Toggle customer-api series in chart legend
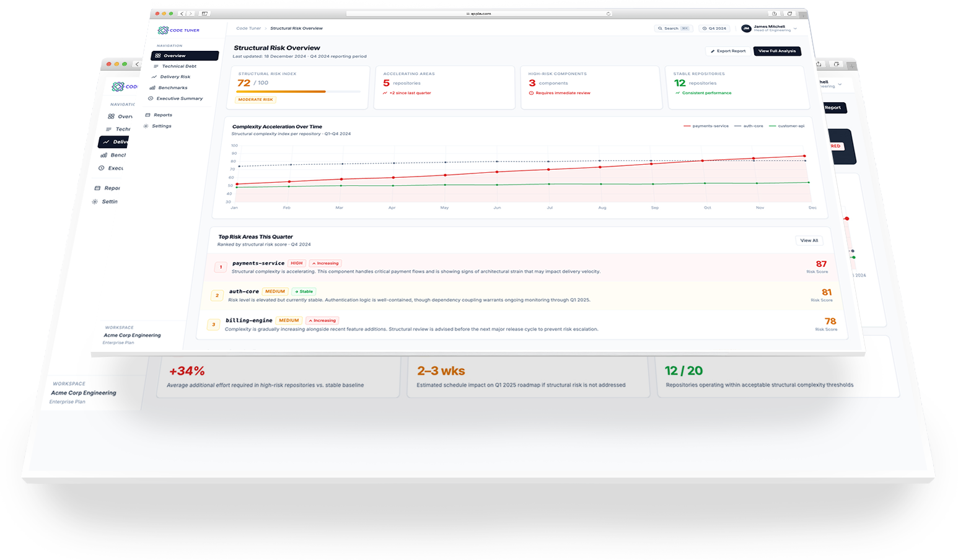The width and height of the screenshot is (958, 560). [x=786, y=126]
